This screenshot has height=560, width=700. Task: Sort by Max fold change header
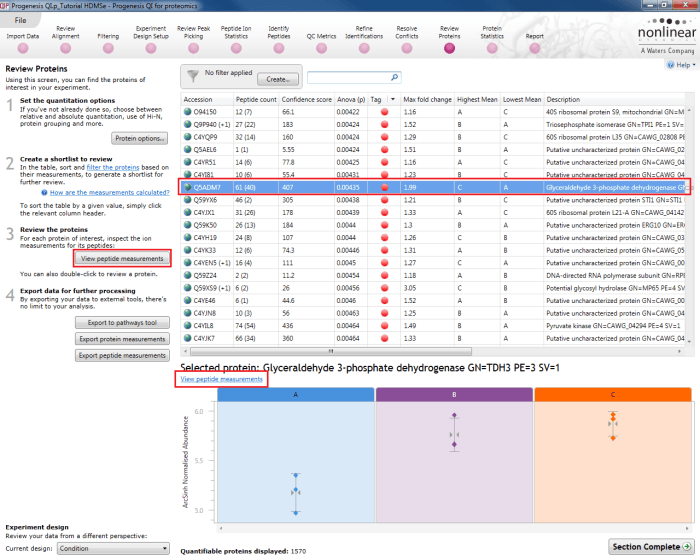point(427,100)
